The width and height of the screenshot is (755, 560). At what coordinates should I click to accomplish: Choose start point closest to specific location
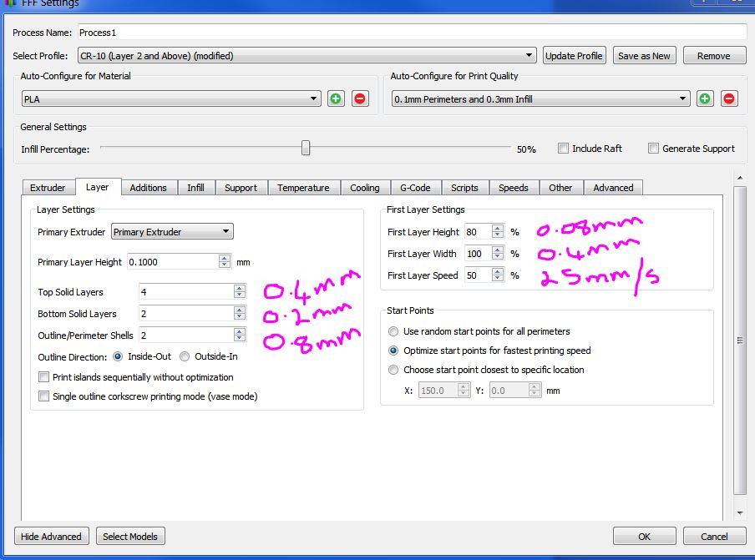click(393, 370)
